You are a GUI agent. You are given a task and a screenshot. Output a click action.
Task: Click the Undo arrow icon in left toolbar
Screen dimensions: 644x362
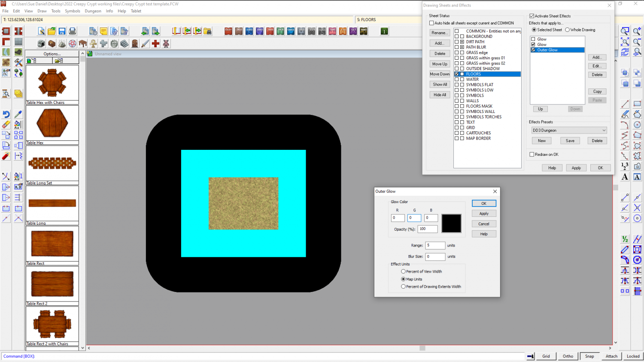coord(6,114)
